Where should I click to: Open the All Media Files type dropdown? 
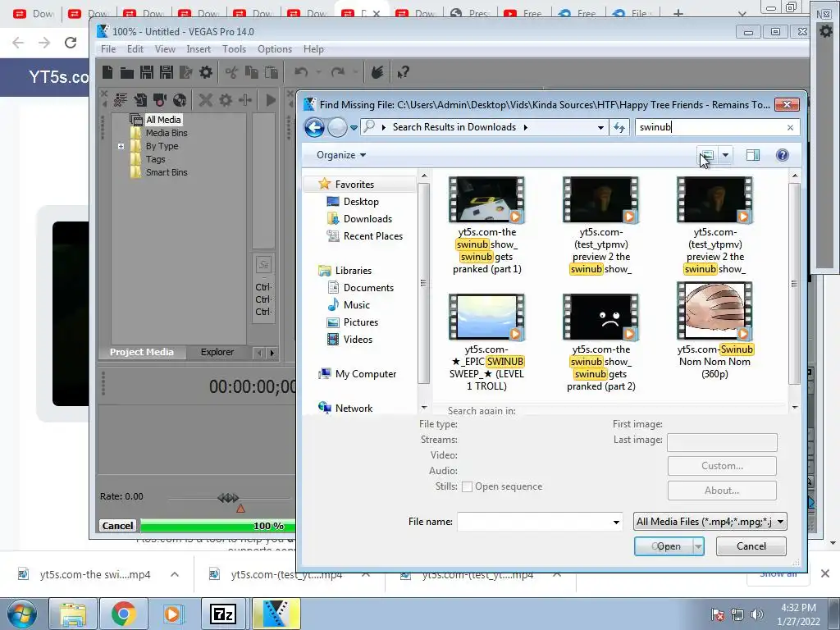point(710,522)
